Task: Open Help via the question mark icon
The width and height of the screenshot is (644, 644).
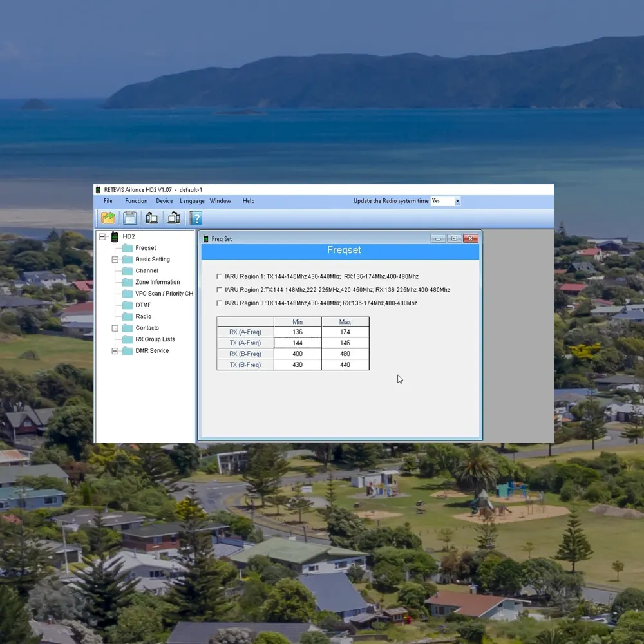Action: click(196, 218)
